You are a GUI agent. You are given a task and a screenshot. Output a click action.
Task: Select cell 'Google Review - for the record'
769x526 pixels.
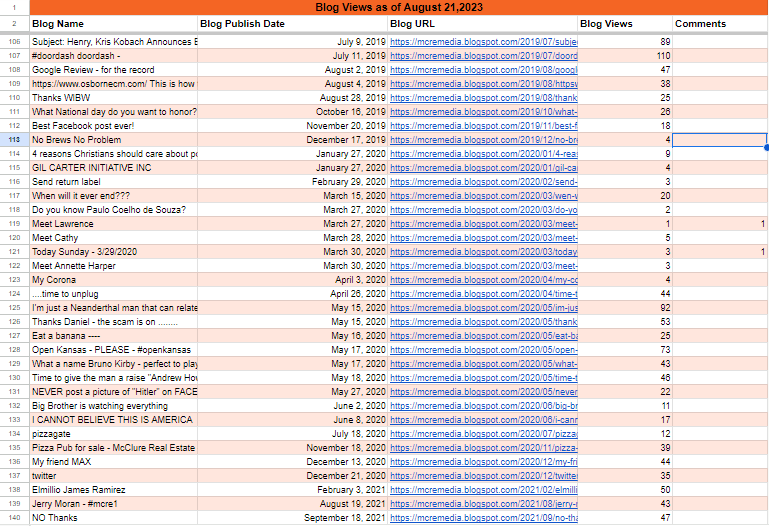pos(113,70)
